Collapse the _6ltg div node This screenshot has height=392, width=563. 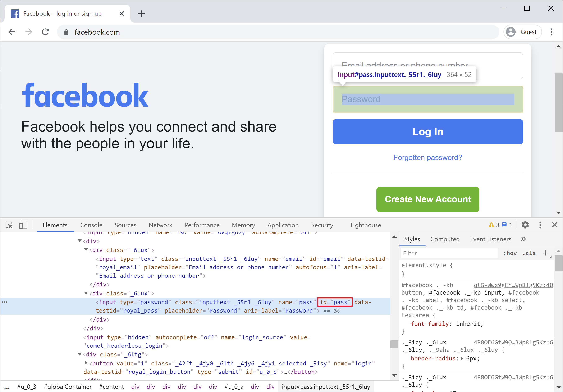pos(80,354)
